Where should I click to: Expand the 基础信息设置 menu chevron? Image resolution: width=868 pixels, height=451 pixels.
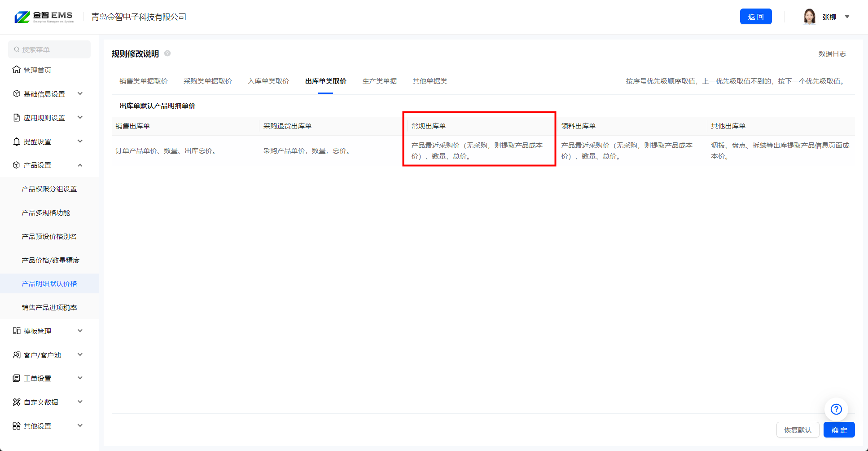coord(80,93)
